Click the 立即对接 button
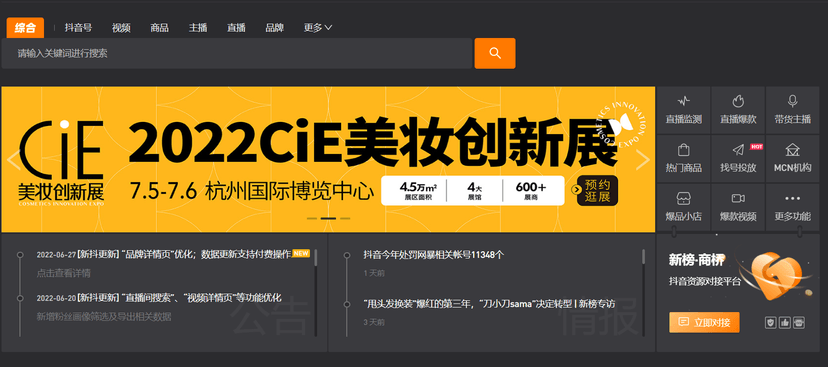This screenshot has height=367, width=828. click(x=704, y=322)
